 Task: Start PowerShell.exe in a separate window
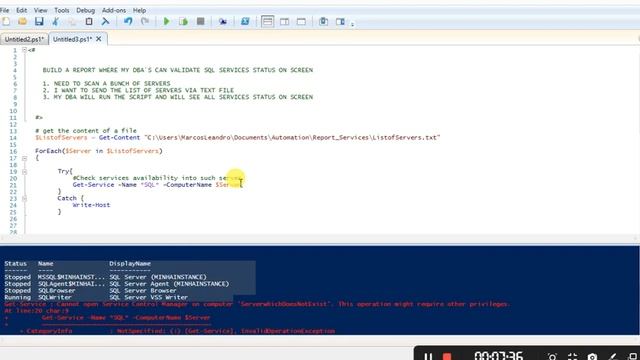coord(245,21)
